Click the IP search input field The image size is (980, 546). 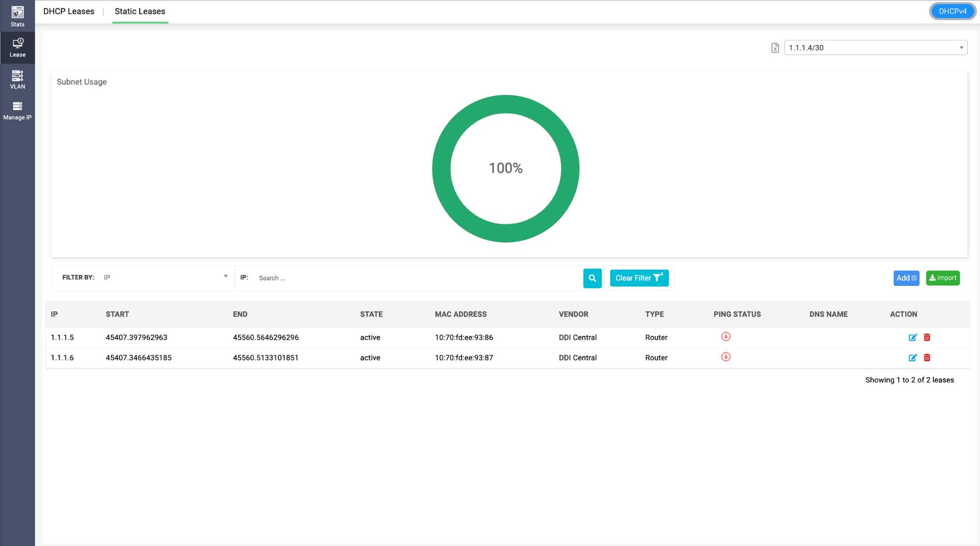pyautogui.click(x=418, y=278)
